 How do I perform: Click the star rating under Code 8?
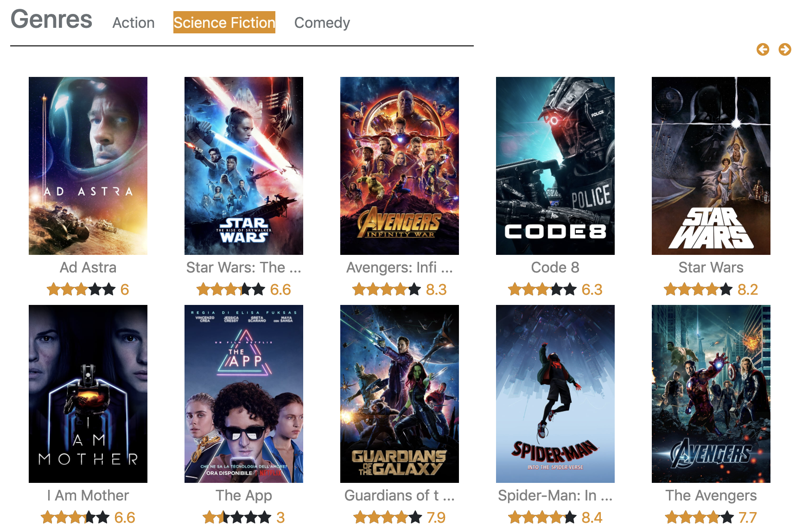click(542, 290)
